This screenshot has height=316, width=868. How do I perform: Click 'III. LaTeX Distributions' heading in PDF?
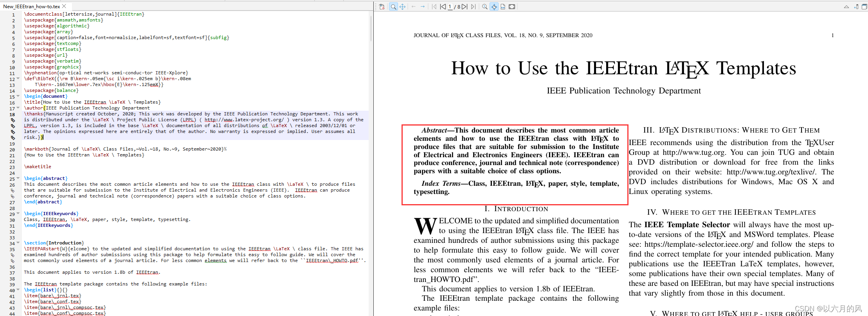(731, 130)
